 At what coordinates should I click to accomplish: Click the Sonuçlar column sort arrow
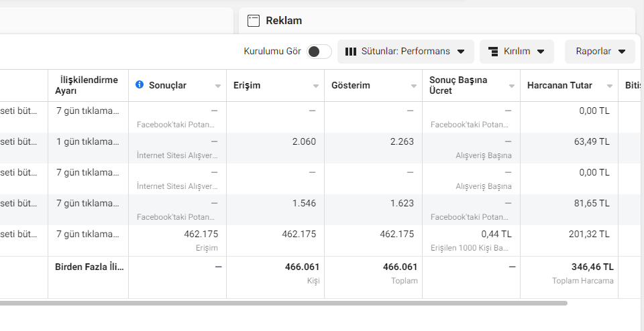click(218, 86)
